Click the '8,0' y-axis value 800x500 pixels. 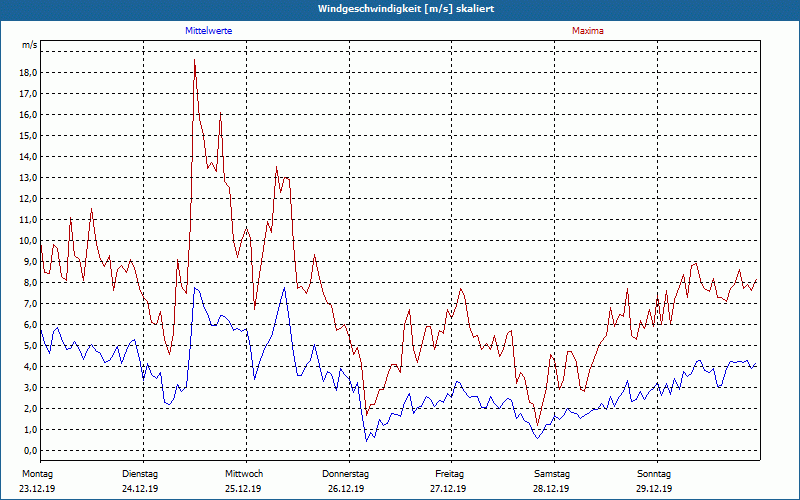[x=30, y=282]
